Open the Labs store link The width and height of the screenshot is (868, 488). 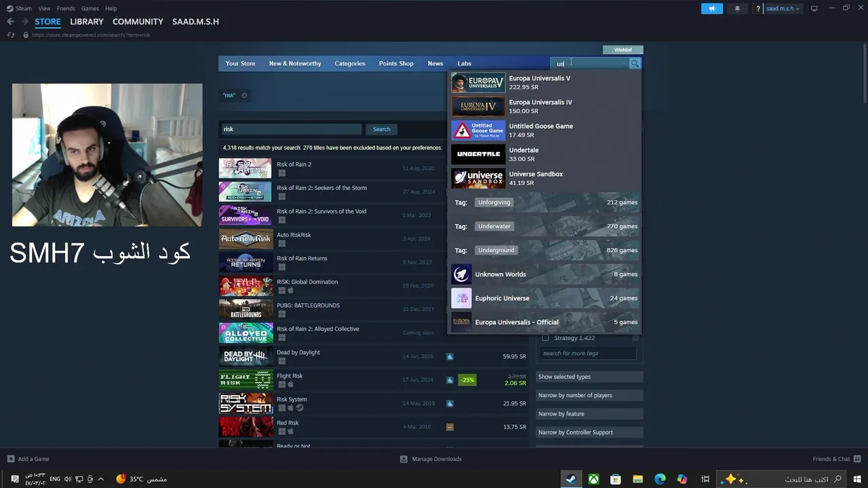[465, 64]
